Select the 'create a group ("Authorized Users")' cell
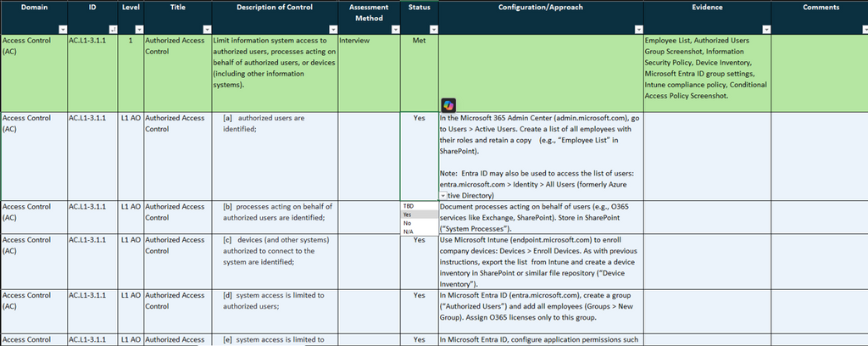The image size is (868, 346). point(541,311)
